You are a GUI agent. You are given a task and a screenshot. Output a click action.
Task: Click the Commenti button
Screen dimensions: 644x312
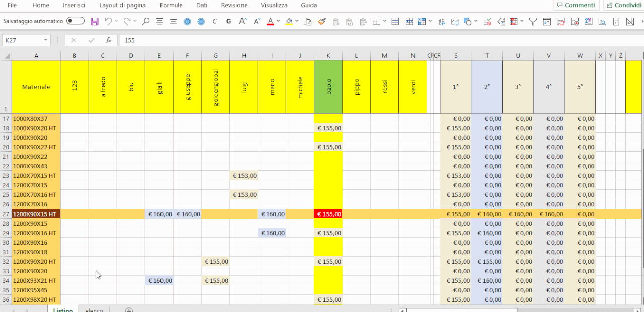576,5
